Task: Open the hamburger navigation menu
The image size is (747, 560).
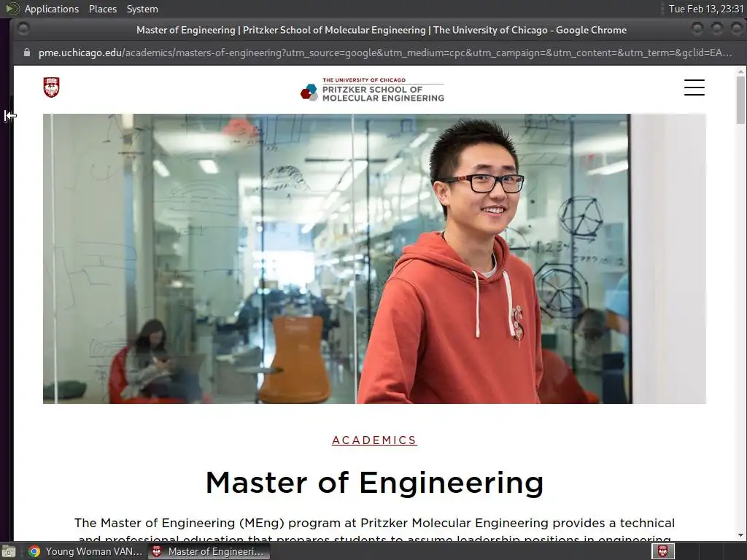Action: 694,87
